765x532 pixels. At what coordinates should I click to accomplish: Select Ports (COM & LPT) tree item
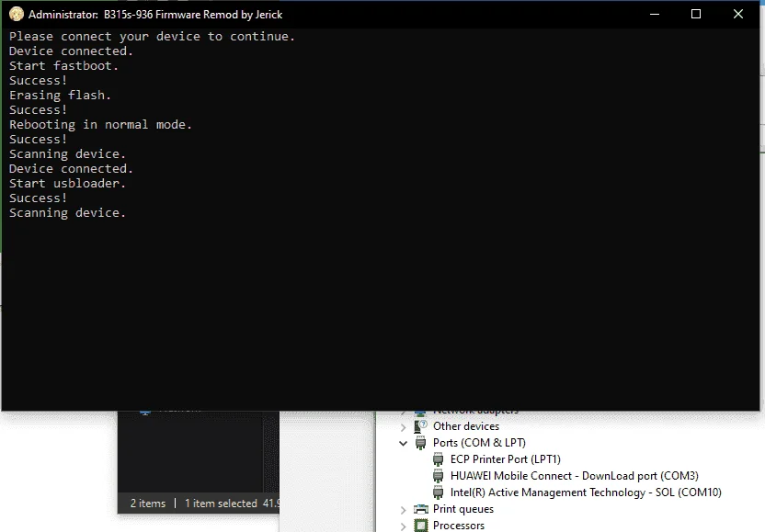pos(479,443)
